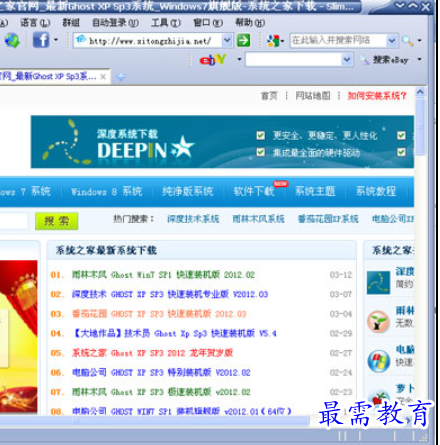440x445 pixels.
Task: Close the Ghost XP Sp3 tab
Action: tap(103, 77)
